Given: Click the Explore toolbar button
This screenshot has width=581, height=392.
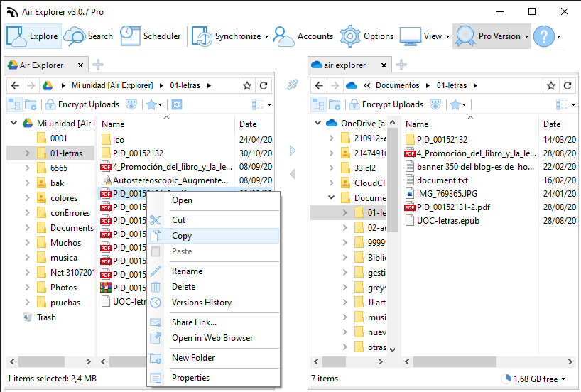Looking at the screenshot, I should [x=33, y=36].
